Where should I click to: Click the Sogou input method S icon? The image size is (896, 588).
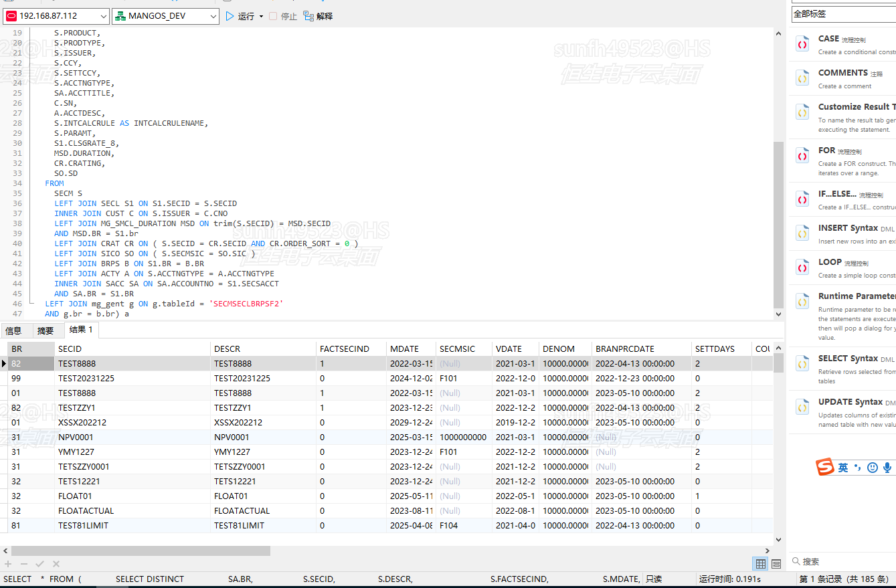825,468
